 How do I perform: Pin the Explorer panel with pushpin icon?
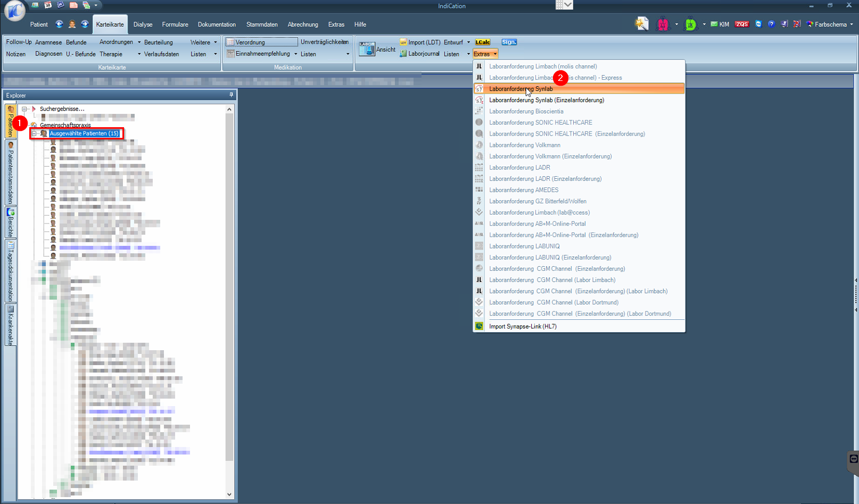point(231,95)
